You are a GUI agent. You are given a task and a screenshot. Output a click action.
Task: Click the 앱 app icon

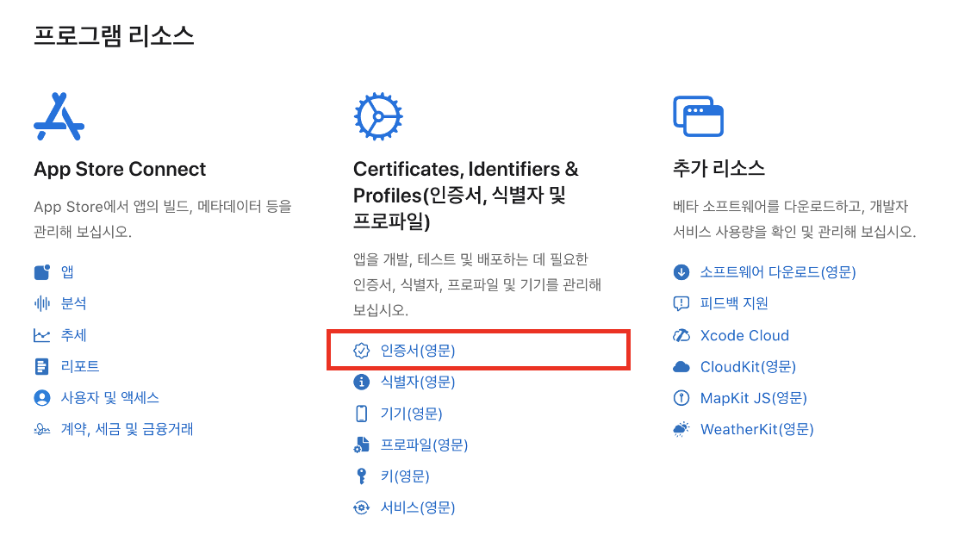[42, 272]
